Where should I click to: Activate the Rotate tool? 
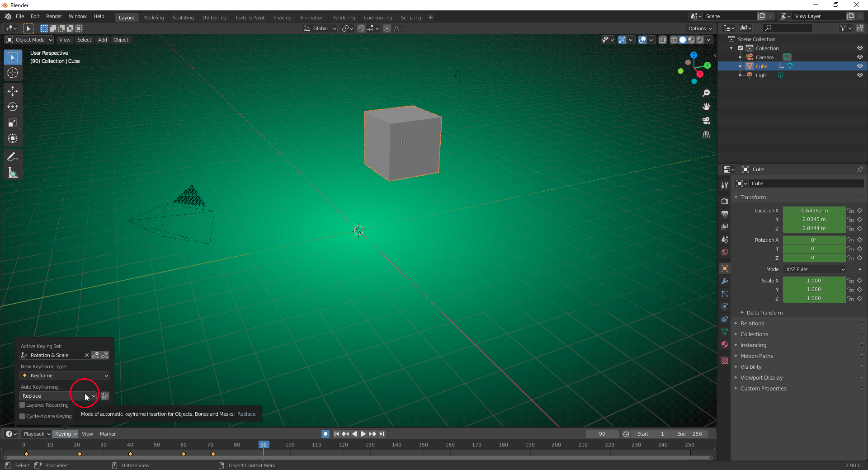coord(13,107)
